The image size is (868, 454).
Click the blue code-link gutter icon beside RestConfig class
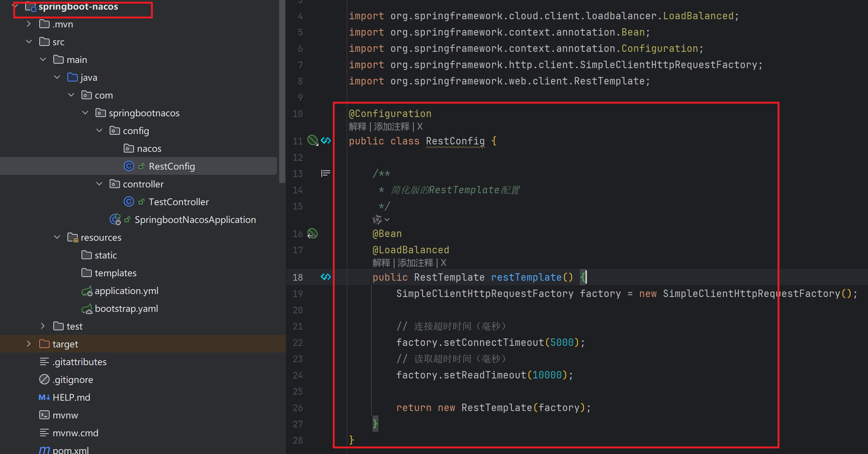(x=326, y=140)
